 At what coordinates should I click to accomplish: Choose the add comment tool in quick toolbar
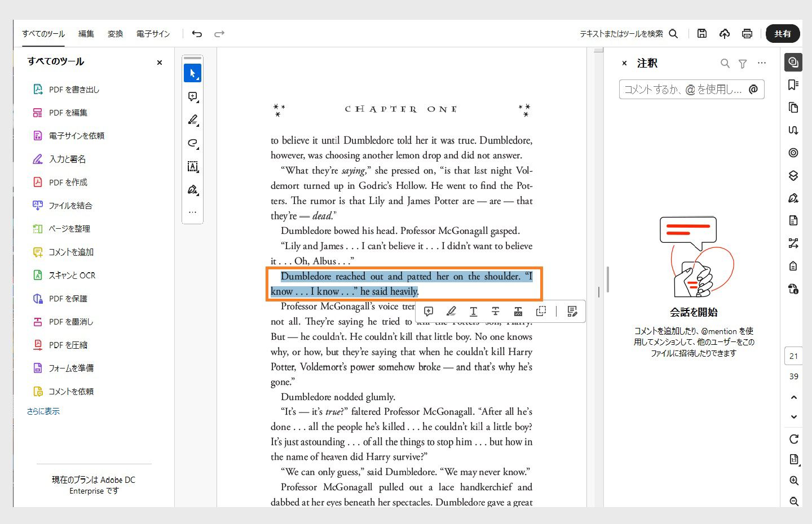coord(192,97)
